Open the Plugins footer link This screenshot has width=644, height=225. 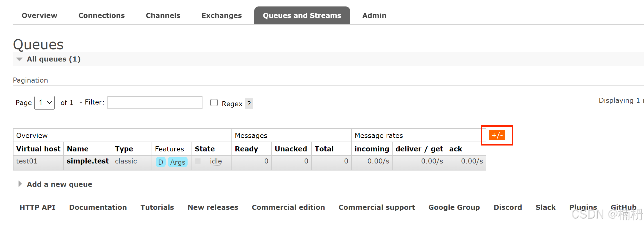click(x=583, y=207)
